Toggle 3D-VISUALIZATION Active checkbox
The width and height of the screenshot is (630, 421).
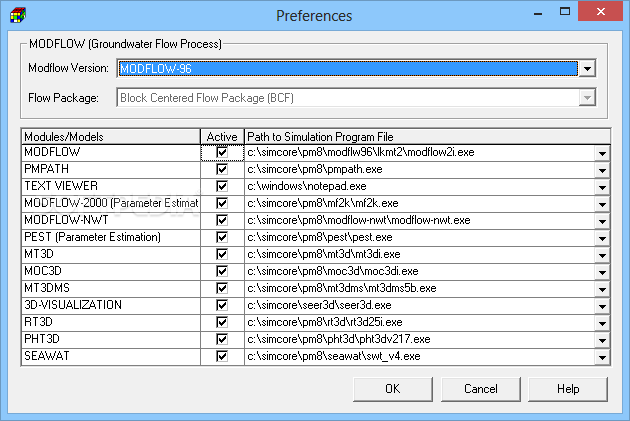click(x=222, y=305)
